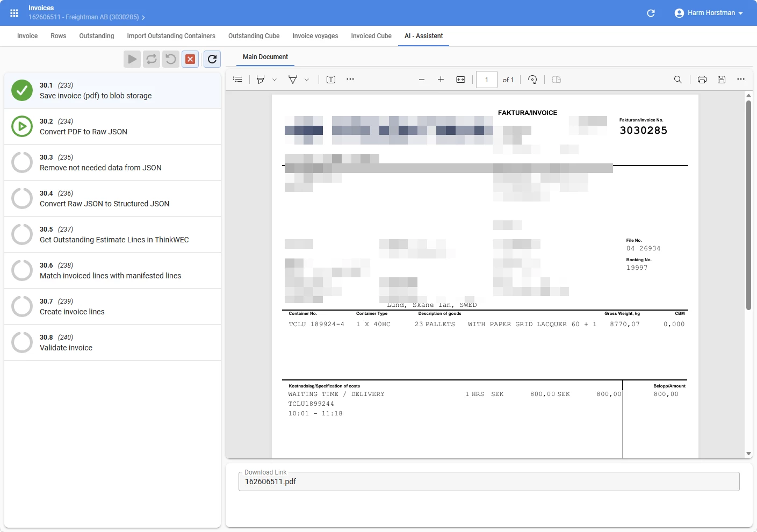
Task: Click the PDF page number field
Action: (x=487, y=80)
